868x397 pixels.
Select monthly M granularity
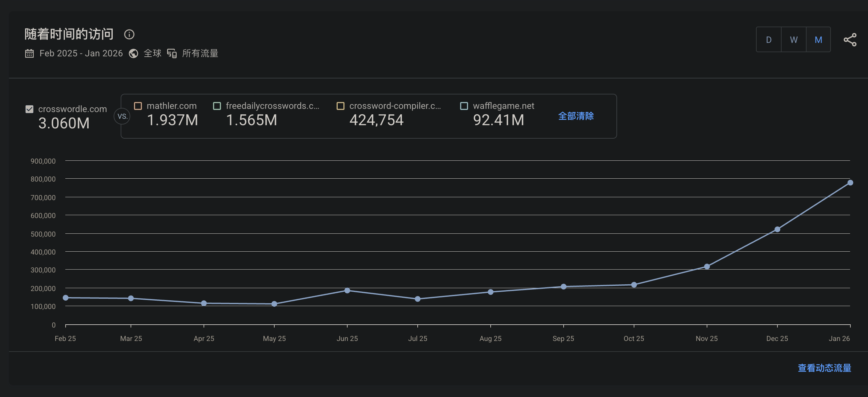[818, 40]
